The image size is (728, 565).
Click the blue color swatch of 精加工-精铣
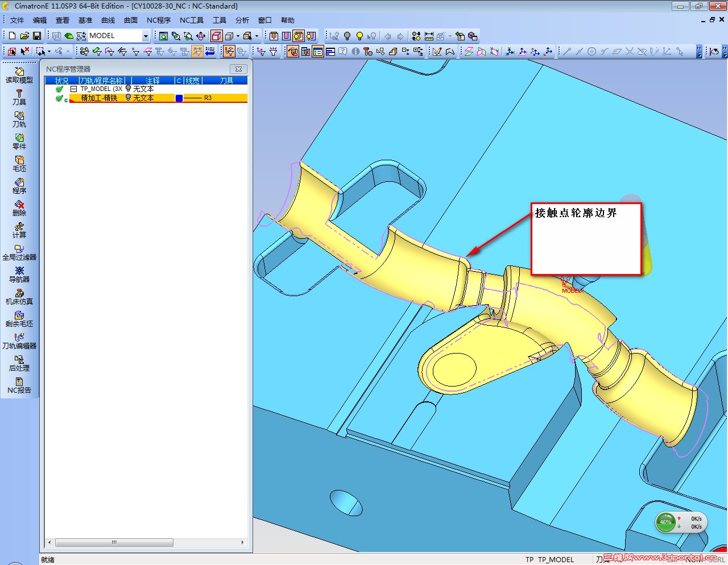179,98
